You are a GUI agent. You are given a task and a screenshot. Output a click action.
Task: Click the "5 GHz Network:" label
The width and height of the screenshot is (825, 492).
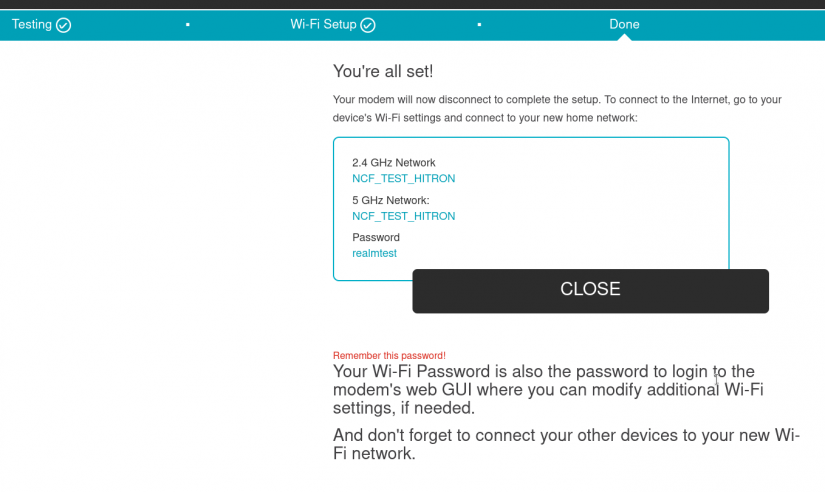(390, 200)
